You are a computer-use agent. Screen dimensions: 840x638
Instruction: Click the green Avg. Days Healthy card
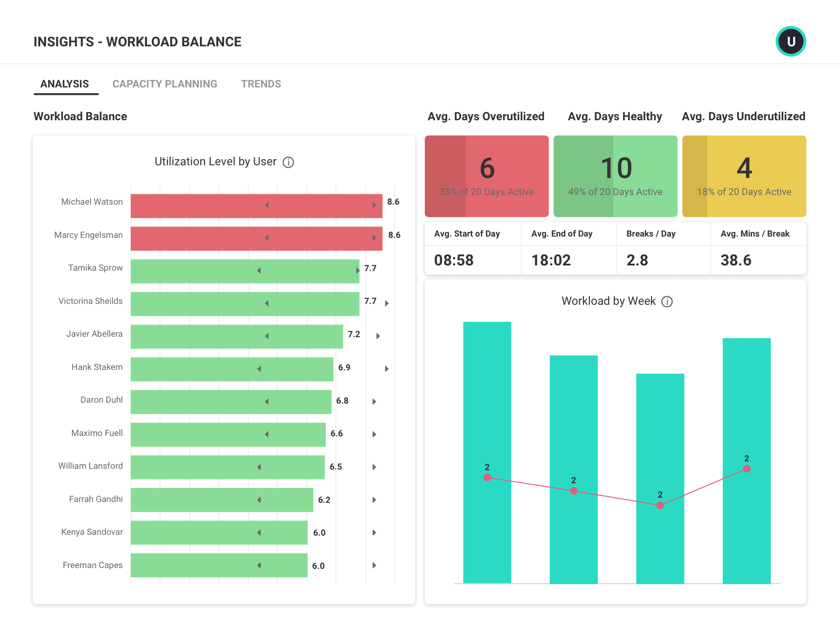point(615,176)
